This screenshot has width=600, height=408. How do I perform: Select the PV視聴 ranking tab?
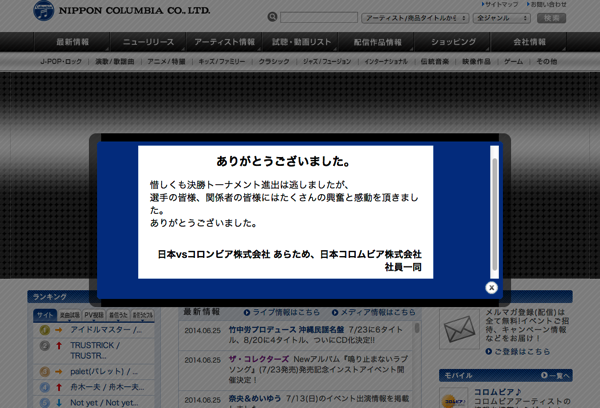tap(93, 315)
